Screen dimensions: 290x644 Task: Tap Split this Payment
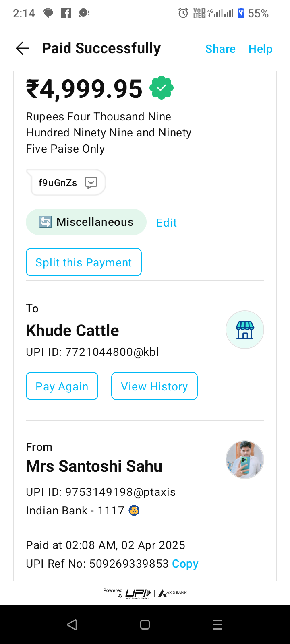tap(84, 262)
